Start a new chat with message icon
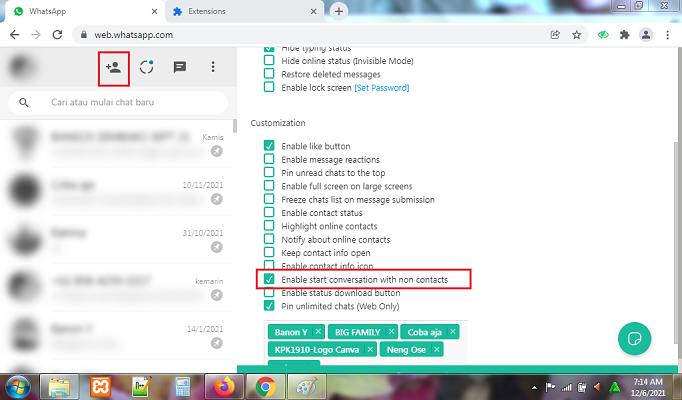Viewport: 682px width, 400px height. point(180,67)
